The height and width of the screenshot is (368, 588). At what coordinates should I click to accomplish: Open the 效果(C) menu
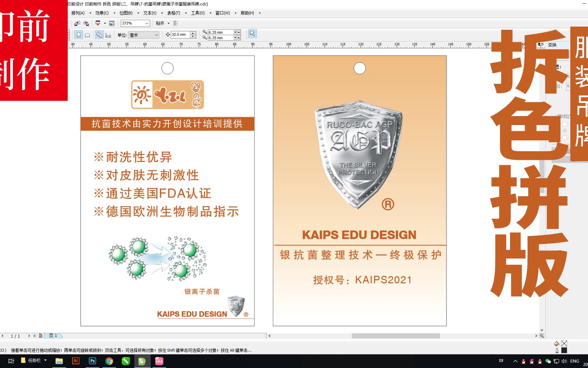point(102,13)
